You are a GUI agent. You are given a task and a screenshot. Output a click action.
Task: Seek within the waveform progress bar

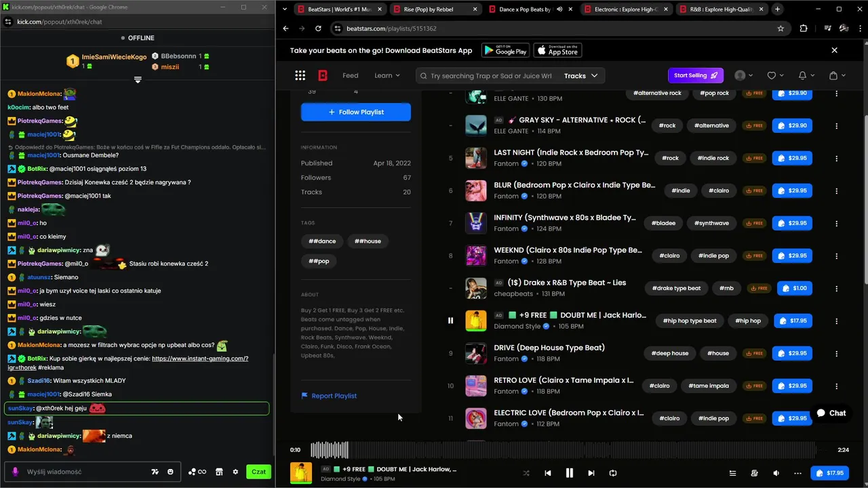coord(563,450)
